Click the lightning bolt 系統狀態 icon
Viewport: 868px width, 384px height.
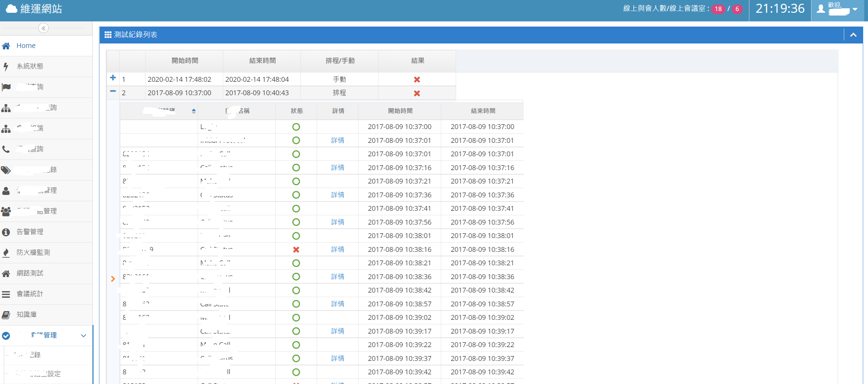pos(6,67)
